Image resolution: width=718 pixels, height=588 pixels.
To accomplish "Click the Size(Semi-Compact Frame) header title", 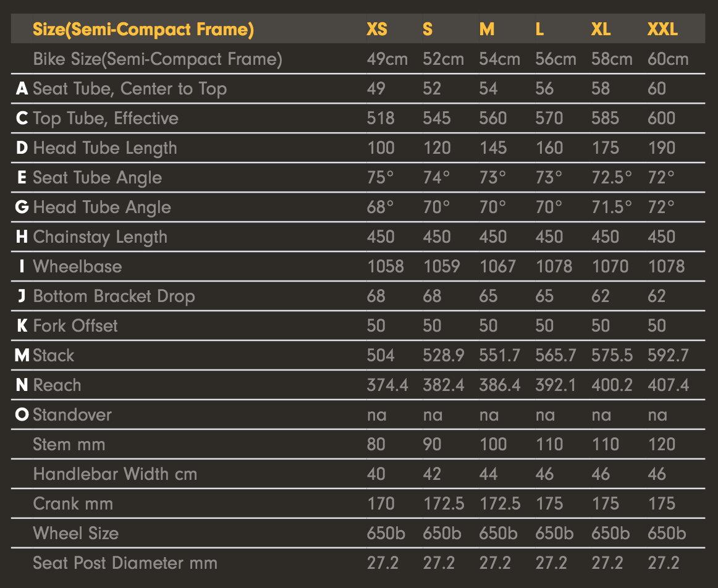I will click(x=143, y=29).
